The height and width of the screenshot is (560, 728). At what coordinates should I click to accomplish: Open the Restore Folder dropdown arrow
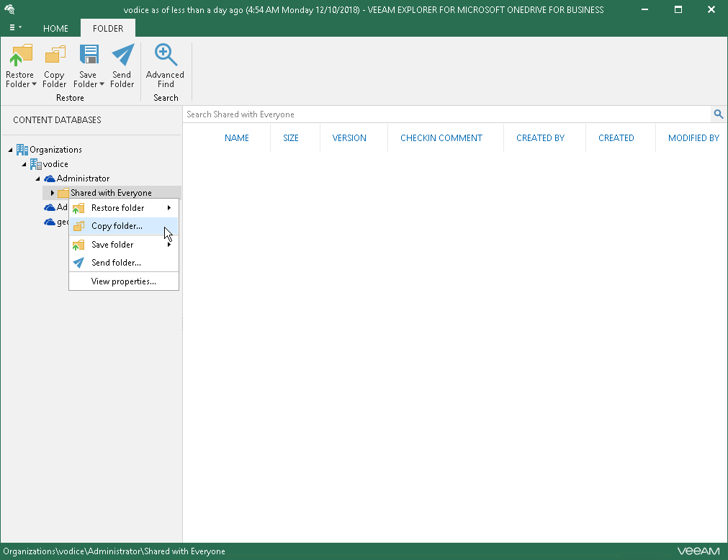(34, 84)
